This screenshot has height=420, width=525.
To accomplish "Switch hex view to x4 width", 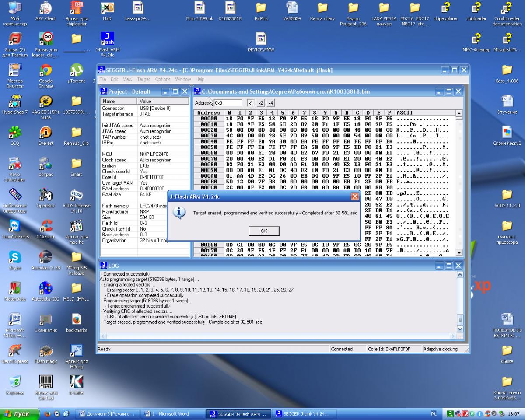I will click(x=271, y=103).
